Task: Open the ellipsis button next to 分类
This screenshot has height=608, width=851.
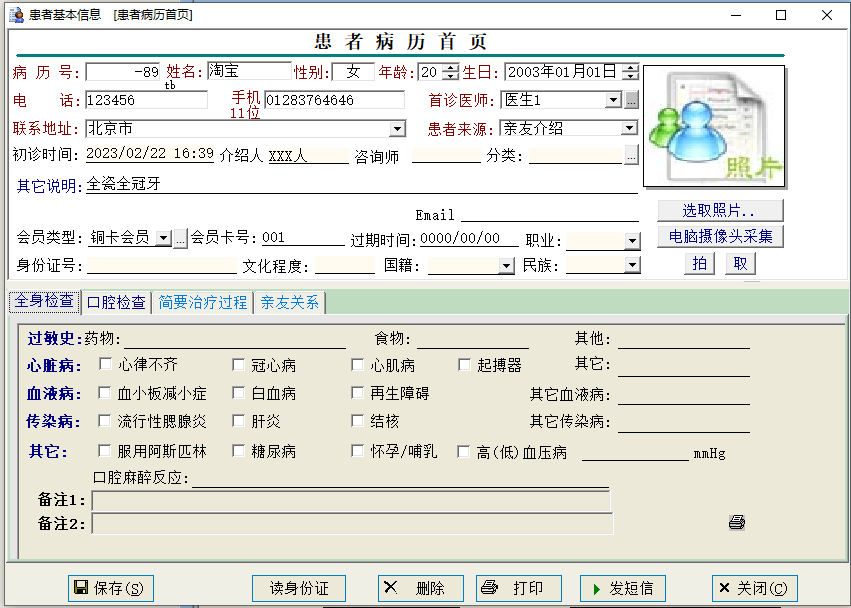Action: click(631, 155)
